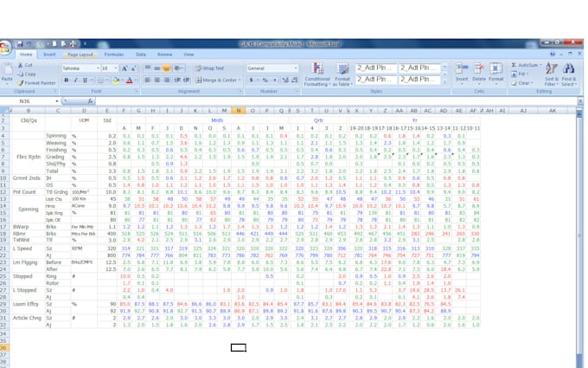Image resolution: width=588 pixels, height=368 pixels.
Task: Open the Tahoma font name dropdown
Action: click(98, 68)
